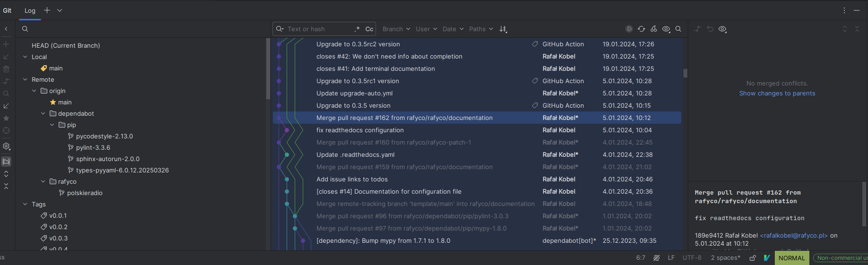
Task: Click the Refresh log icon
Action: pos(641,29)
